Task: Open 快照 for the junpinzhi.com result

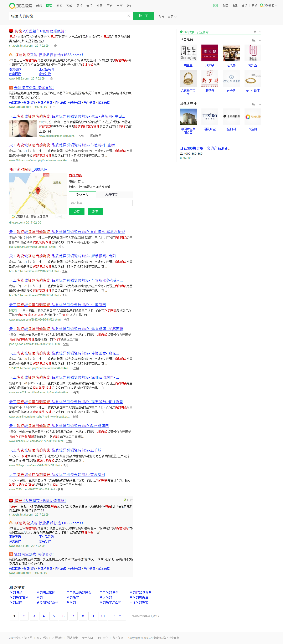Action: point(62,247)
